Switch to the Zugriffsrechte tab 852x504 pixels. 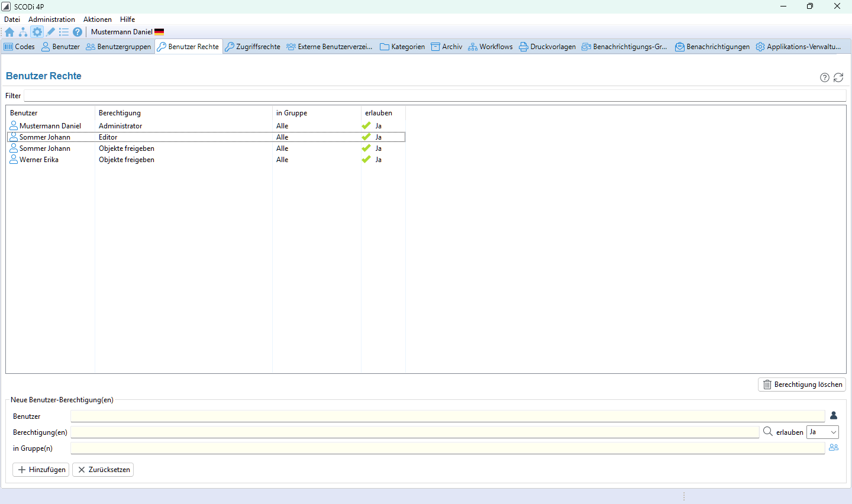[x=253, y=47]
